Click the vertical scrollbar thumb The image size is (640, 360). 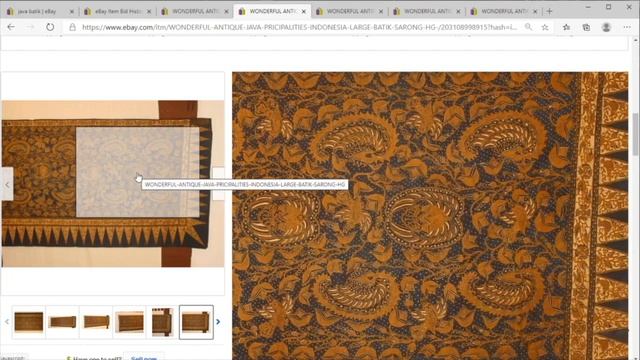point(636,135)
